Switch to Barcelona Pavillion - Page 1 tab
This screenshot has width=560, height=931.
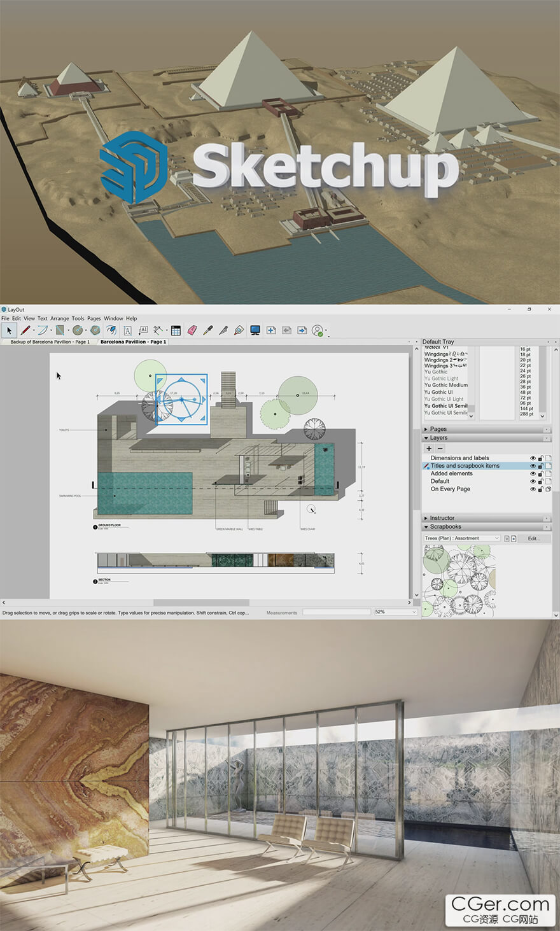(133, 342)
